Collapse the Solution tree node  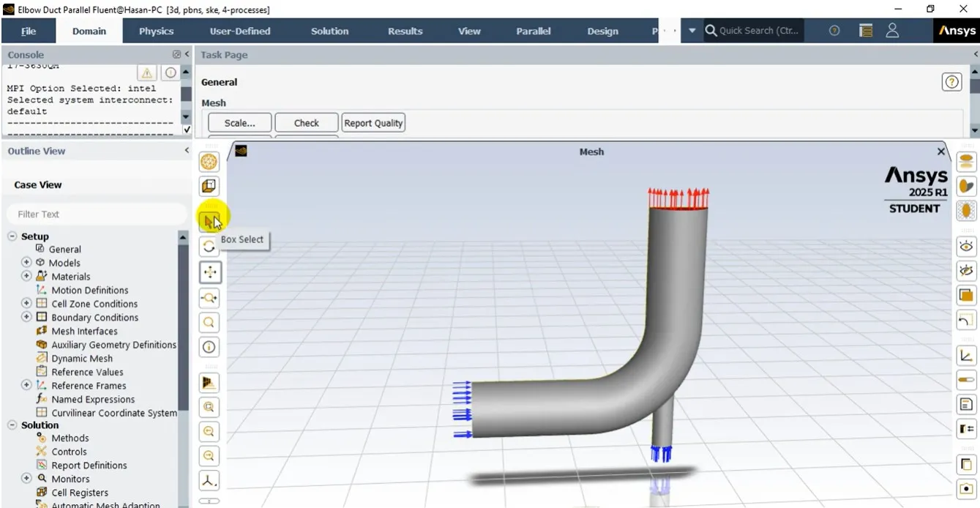[x=12, y=425]
